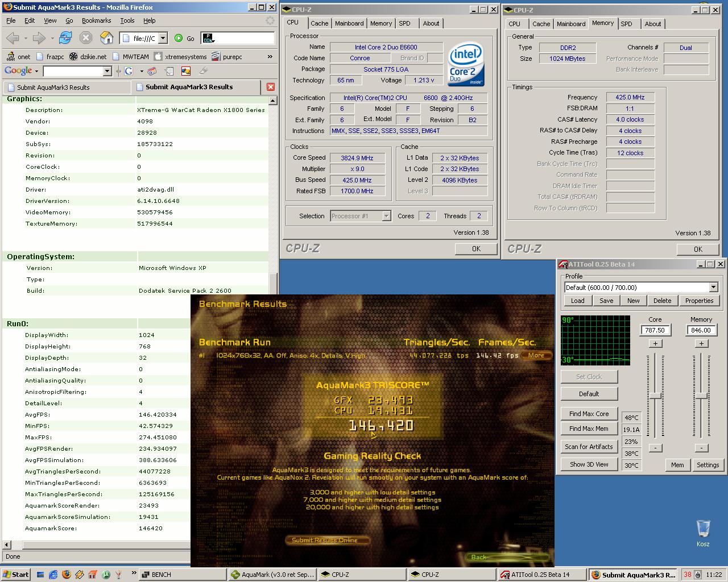Click the Google toolbar G search icon
728x582 pixels.
pos(129,71)
